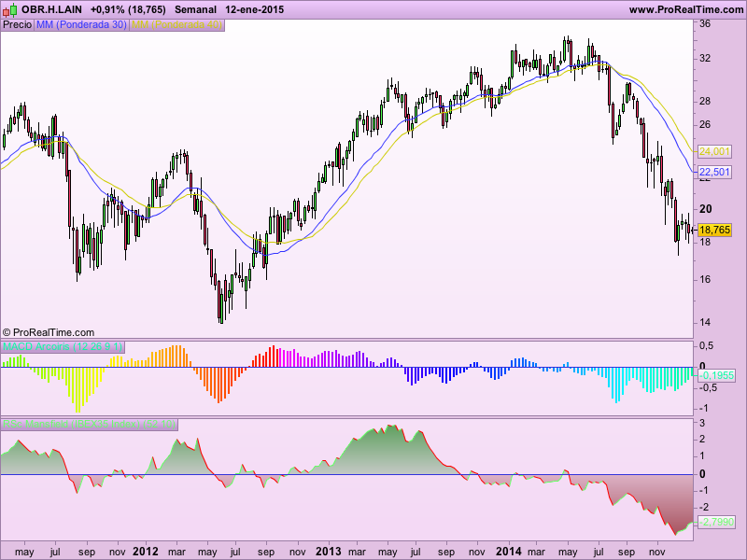Click the © ProRealTime.com copyright text

(49, 332)
